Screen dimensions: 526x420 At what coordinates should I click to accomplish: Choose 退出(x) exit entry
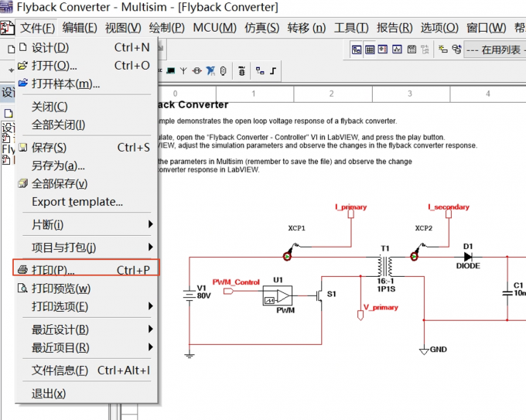pos(86,394)
